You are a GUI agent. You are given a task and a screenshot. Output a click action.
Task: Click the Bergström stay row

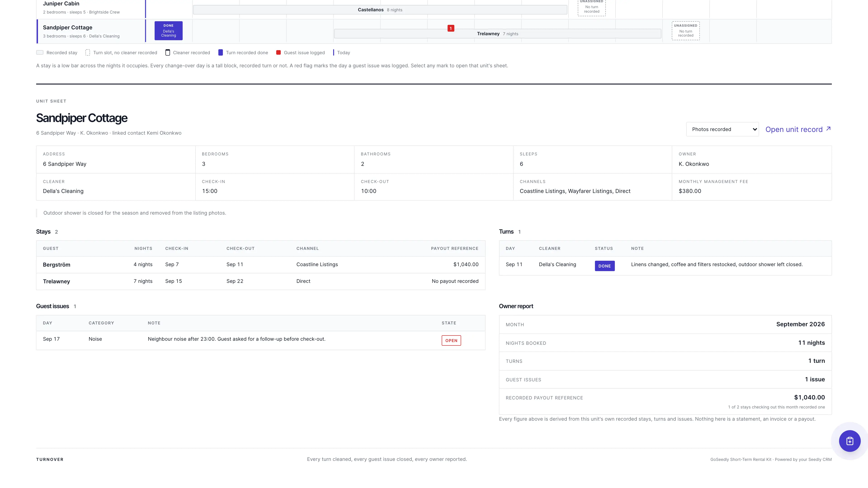(260, 265)
